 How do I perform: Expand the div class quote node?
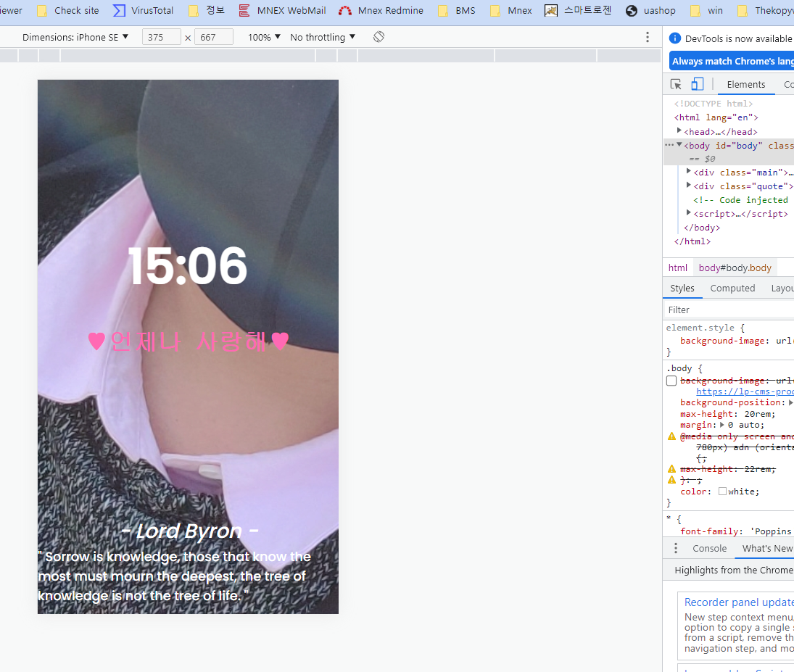pyautogui.click(x=689, y=186)
